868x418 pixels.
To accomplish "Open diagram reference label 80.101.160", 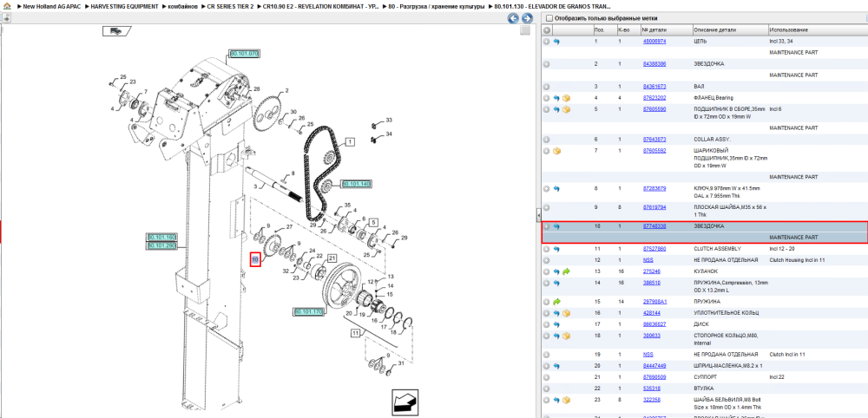I will pyautogui.click(x=161, y=238).
